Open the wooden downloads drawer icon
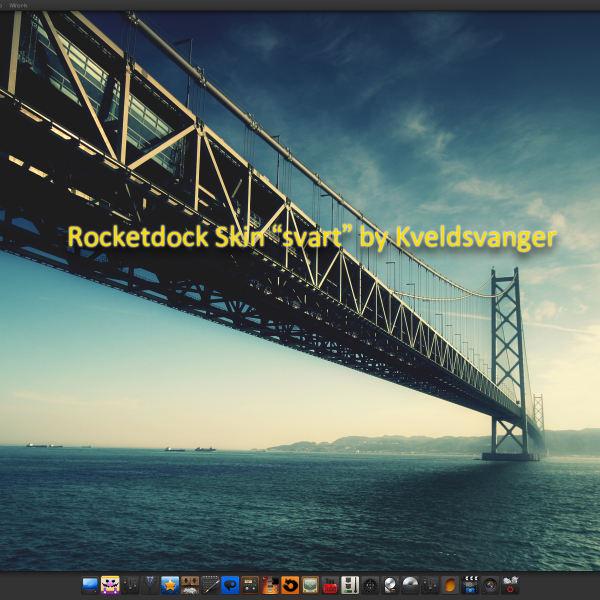600x600 pixels. [x=190, y=585]
